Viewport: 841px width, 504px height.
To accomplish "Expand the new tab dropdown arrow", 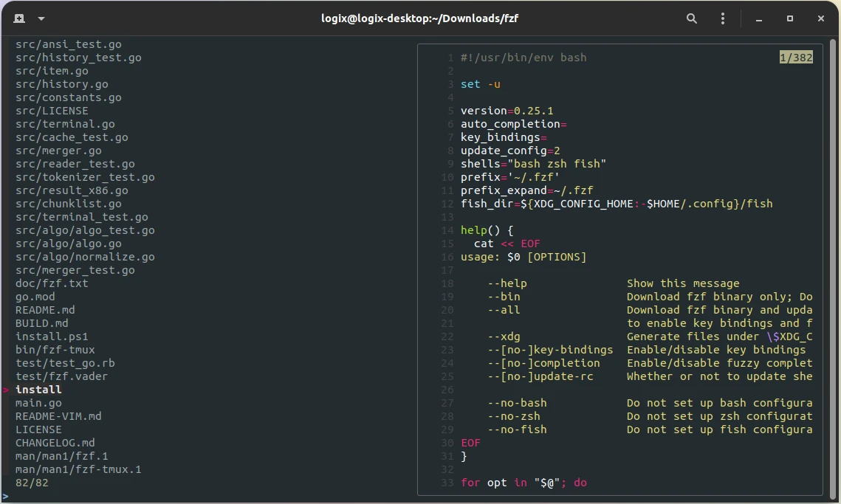I will tap(41, 18).
